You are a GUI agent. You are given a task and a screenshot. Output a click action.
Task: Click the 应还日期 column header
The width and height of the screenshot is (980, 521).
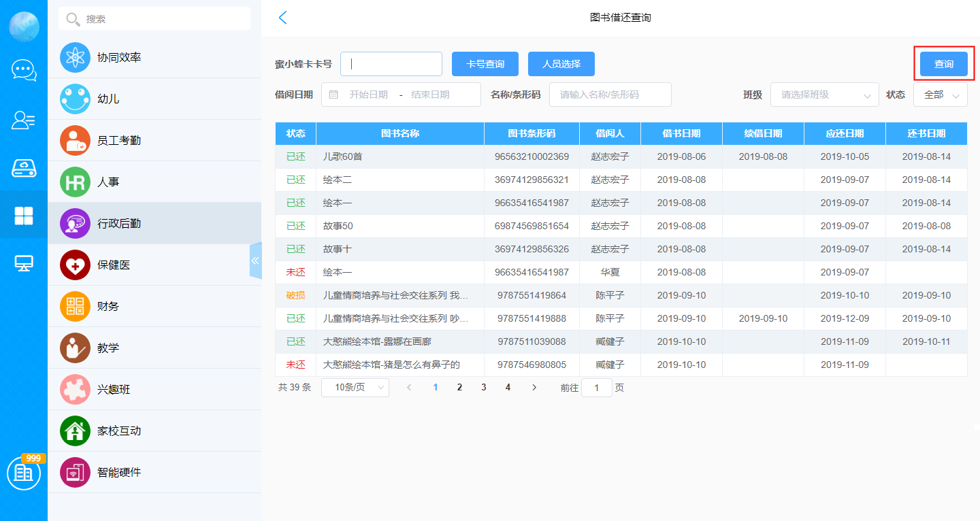click(845, 134)
